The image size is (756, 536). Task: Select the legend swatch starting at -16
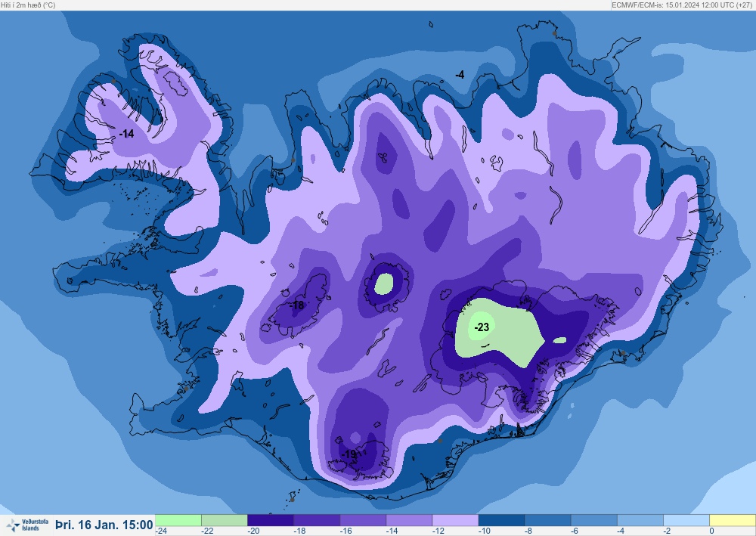[363, 521]
